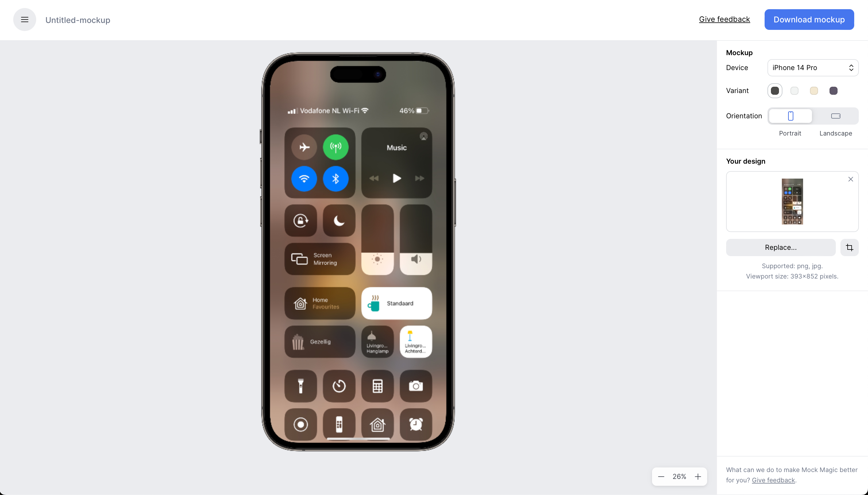Click the hamburger menu icon top-left

click(25, 20)
